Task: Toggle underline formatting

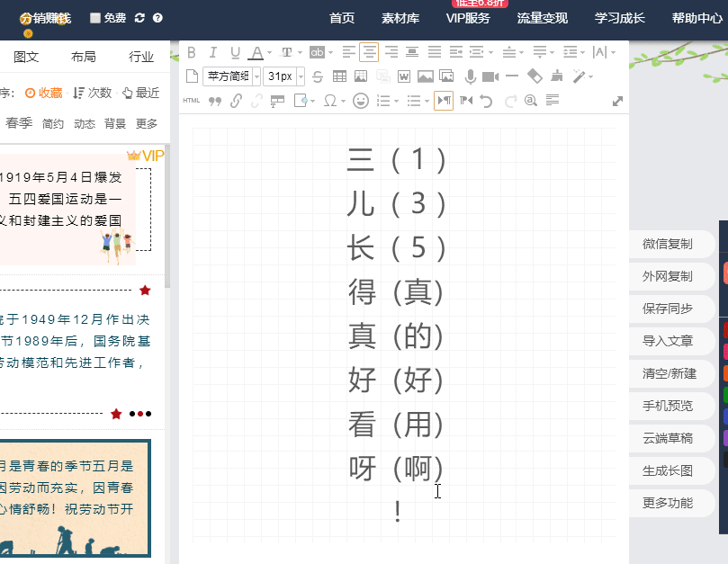Action: pyautogui.click(x=235, y=52)
